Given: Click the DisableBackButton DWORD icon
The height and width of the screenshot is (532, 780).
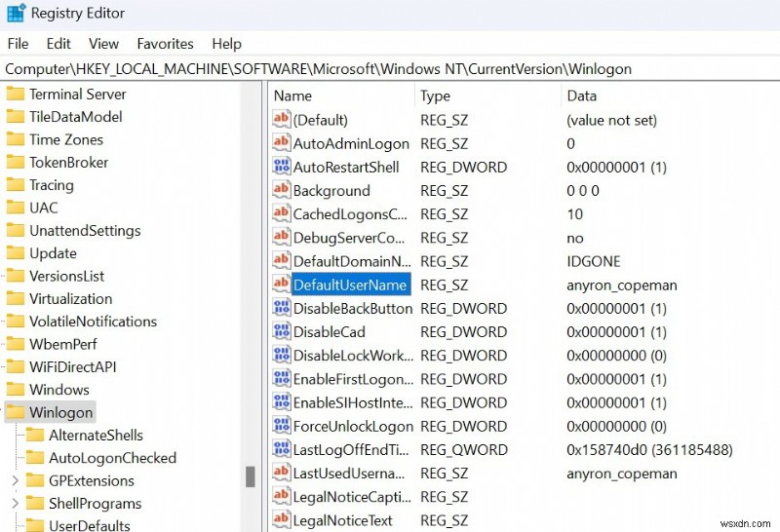Looking at the screenshot, I should (x=282, y=307).
